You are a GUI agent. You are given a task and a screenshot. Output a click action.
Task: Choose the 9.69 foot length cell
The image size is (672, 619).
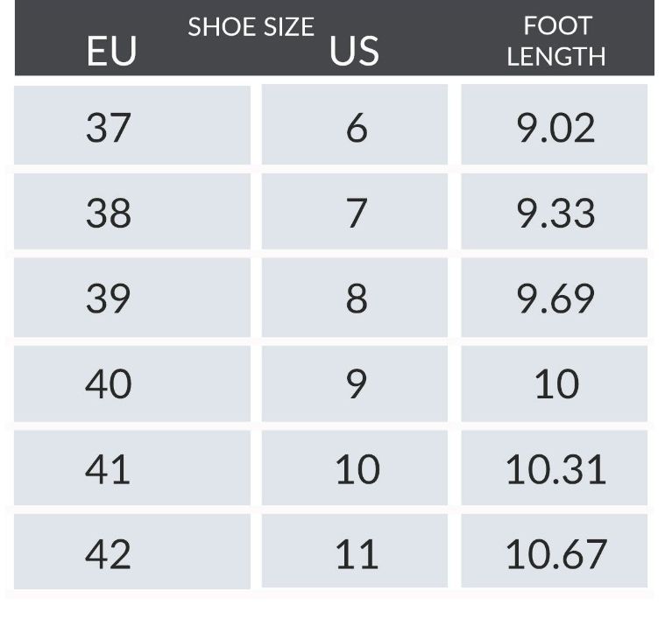555,298
